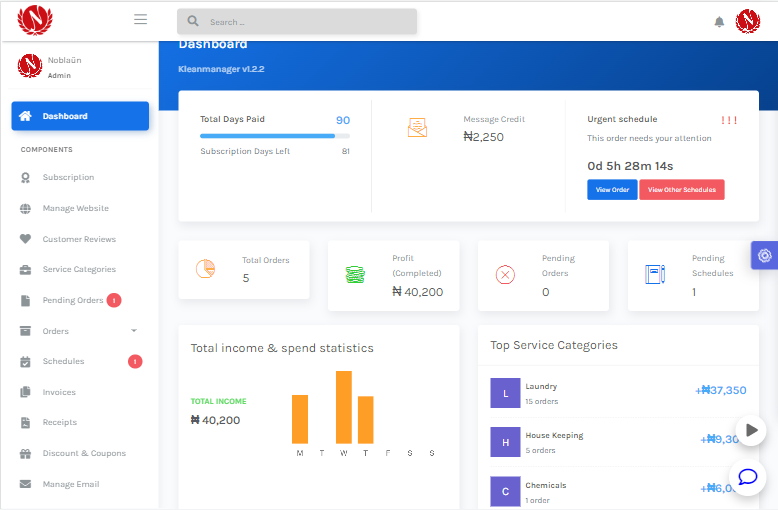
Task: Open the chat bubble widget
Action: (748, 477)
